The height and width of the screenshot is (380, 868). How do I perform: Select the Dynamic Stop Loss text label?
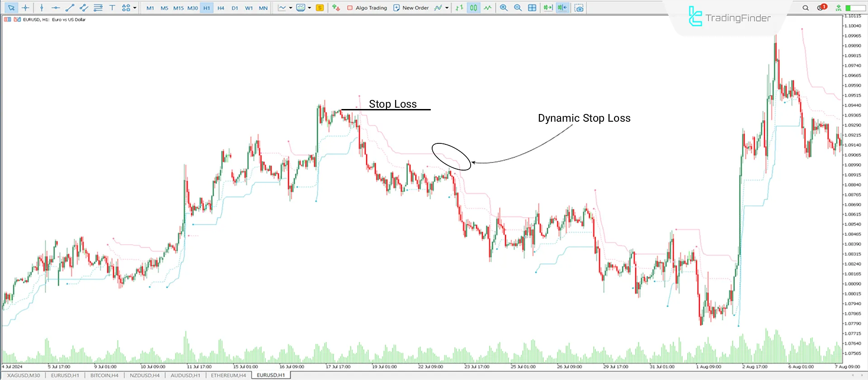584,118
